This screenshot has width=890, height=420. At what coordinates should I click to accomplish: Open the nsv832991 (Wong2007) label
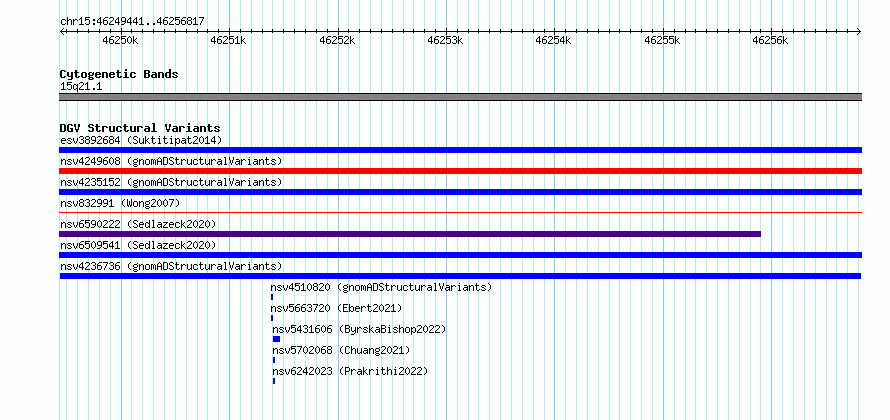point(120,203)
